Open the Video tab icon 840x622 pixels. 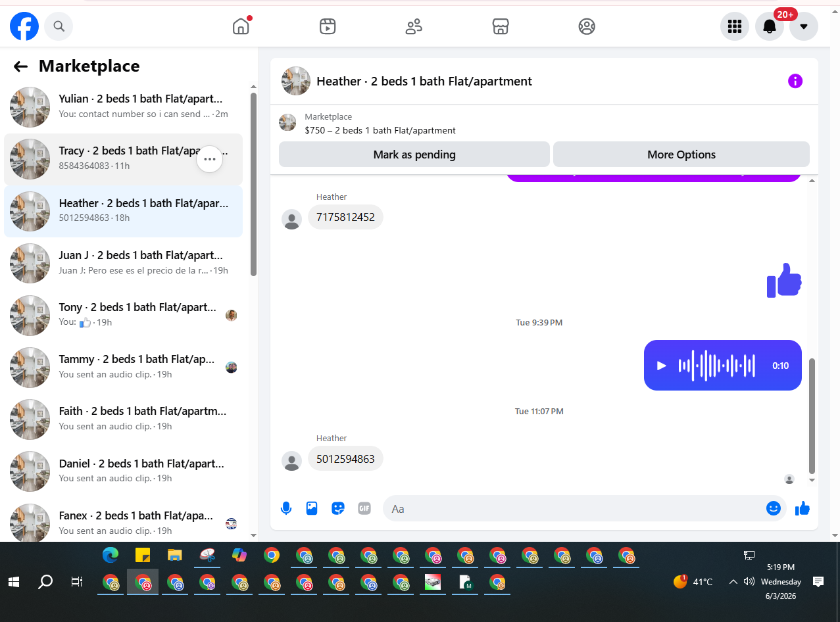point(328,26)
